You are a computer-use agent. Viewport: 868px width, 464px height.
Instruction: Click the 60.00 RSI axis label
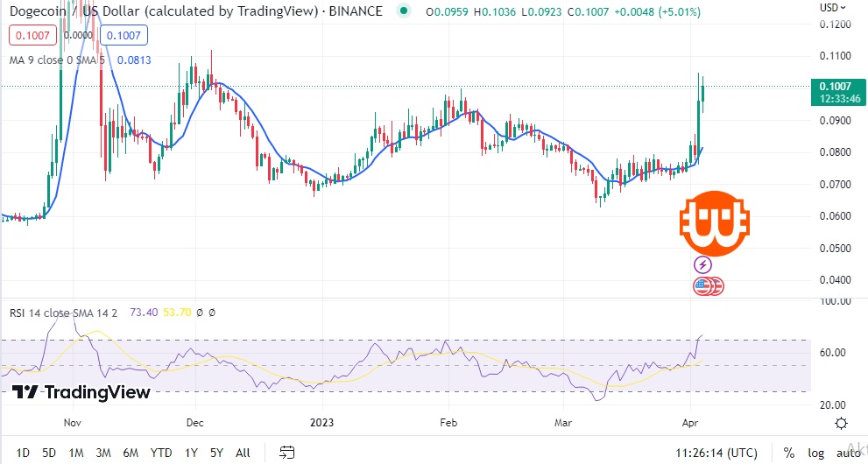tap(832, 352)
